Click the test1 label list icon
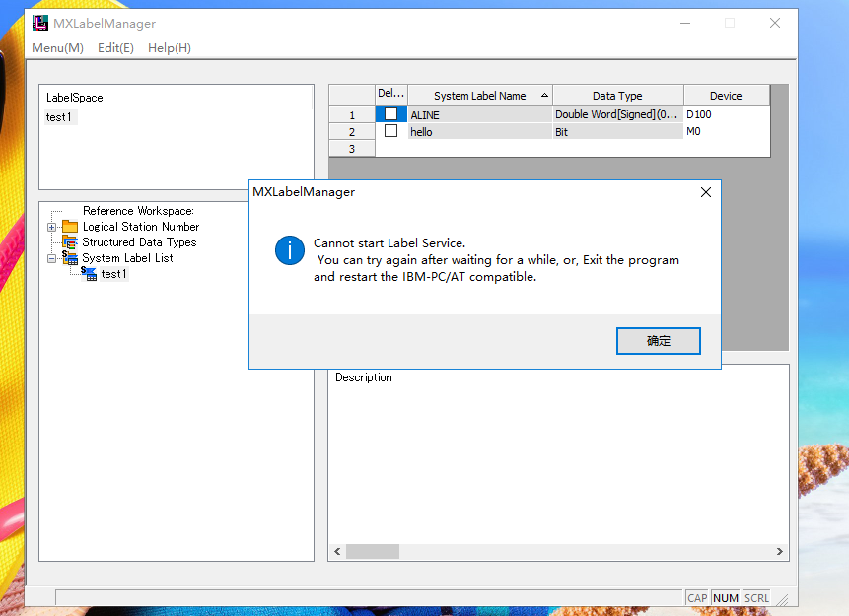The height and width of the screenshot is (616, 849). (x=89, y=274)
